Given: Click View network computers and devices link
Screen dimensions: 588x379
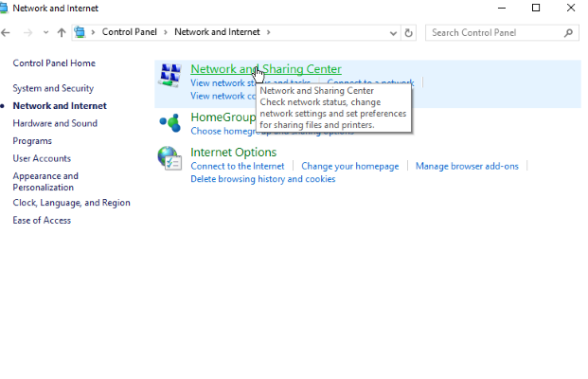Looking at the screenshot, I should coord(223,96).
